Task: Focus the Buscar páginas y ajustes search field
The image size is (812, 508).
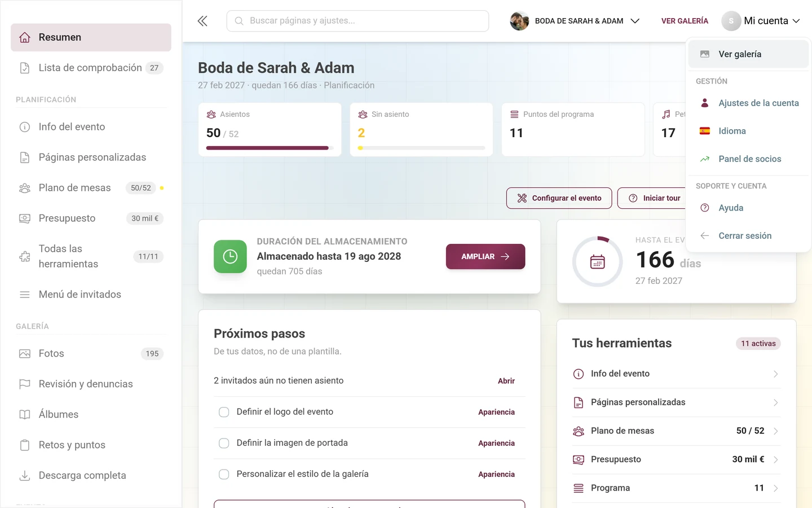Action: tap(358, 21)
